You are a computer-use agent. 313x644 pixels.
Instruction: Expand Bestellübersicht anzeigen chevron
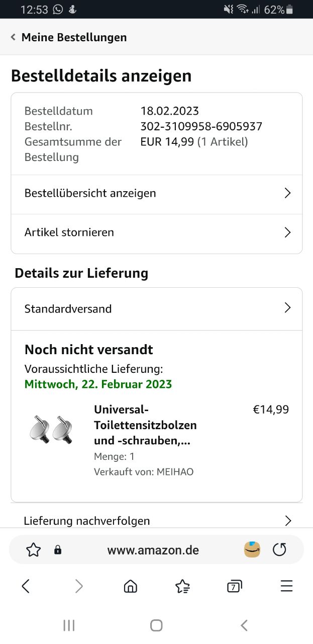(287, 193)
